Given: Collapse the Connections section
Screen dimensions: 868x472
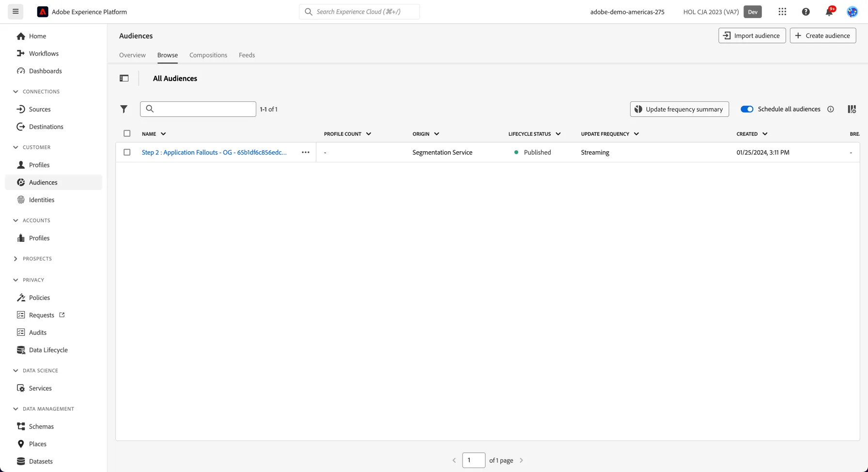Looking at the screenshot, I should point(15,92).
